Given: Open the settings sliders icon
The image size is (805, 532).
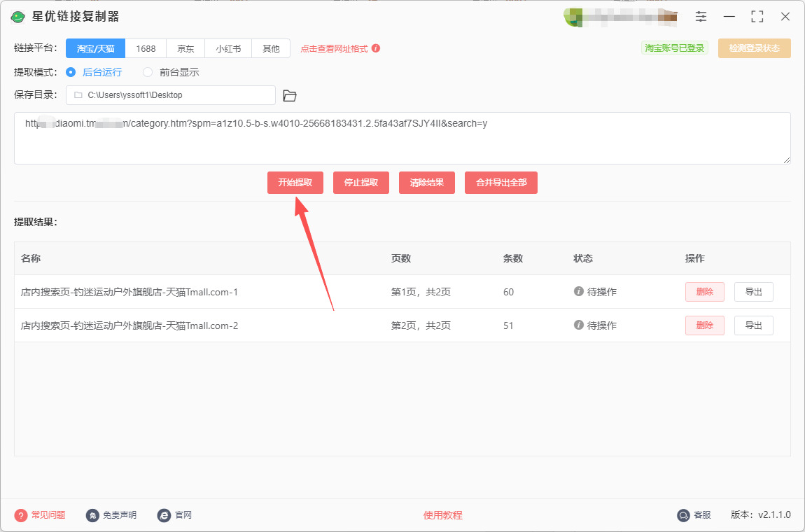Looking at the screenshot, I should pyautogui.click(x=701, y=16).
